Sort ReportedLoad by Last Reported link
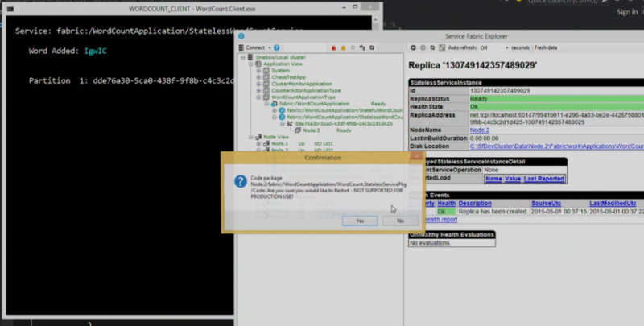The height and width of the screenshot is (326, 644). [x=544, y=179]
